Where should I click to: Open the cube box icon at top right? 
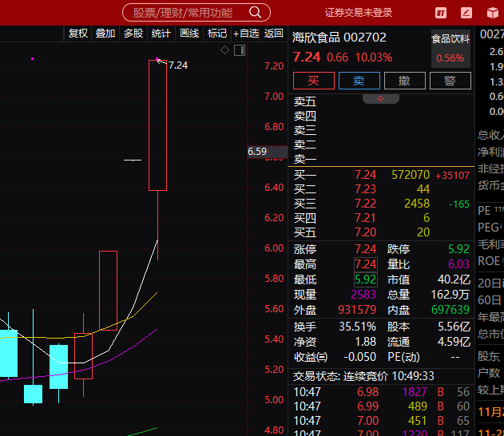[493, 13]
